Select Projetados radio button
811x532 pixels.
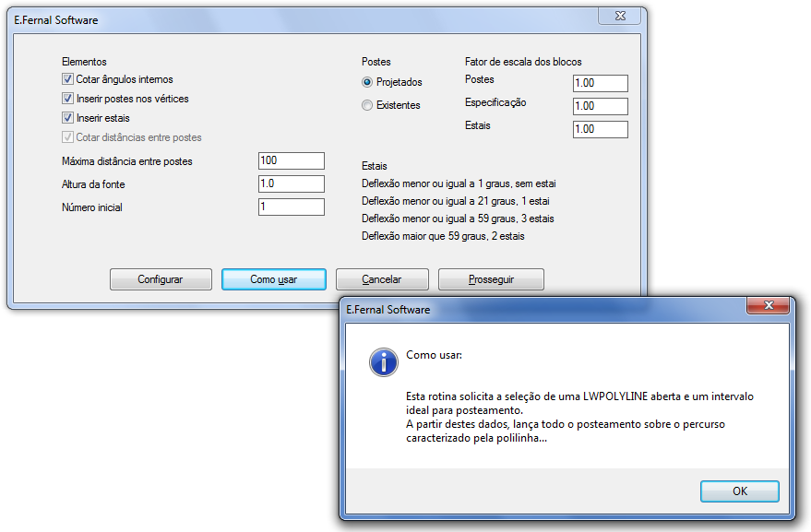tap(367, 82)
